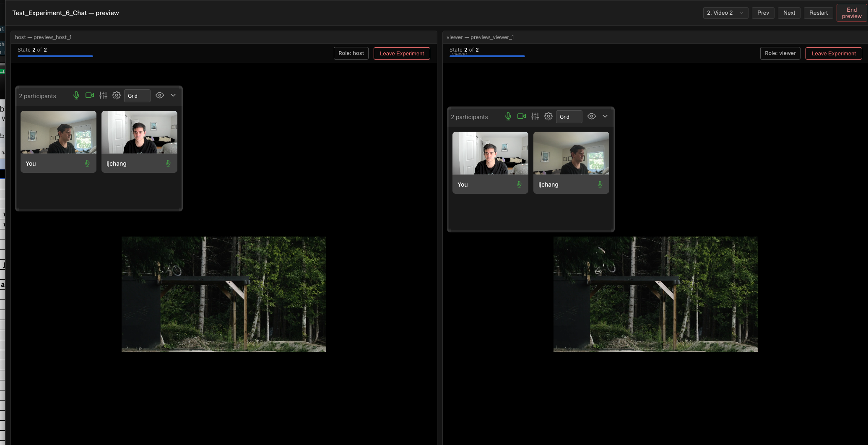Select the ljchang video thumbnail in host panel
The image size is (868, 445).
pyautogui.click(x=139, y=132)
